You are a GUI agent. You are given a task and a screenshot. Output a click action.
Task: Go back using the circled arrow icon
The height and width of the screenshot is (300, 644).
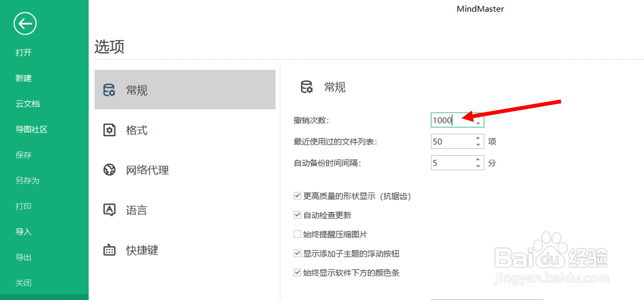25,24
